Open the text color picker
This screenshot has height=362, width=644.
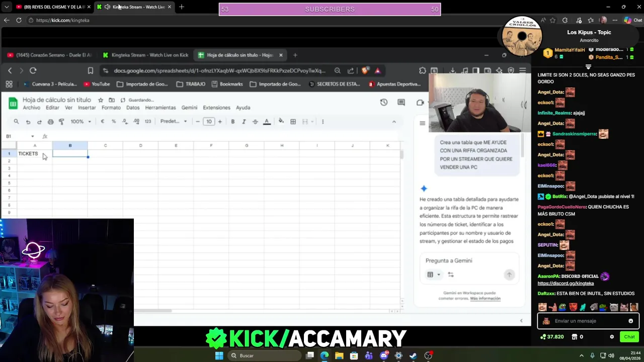(267, 122)
